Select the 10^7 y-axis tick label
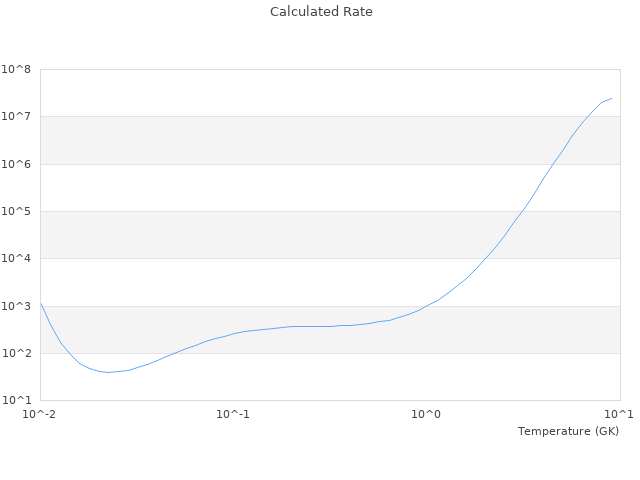This screenshot has width=640, height=480. (17, 117)
